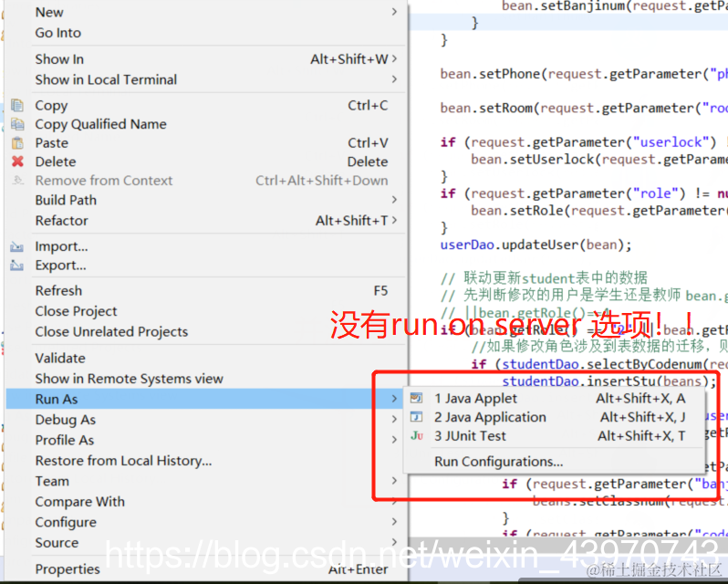The height and width of the screenshot is (584, 728).
Task: Open the Source menu entry
Action: click(206, 542)
